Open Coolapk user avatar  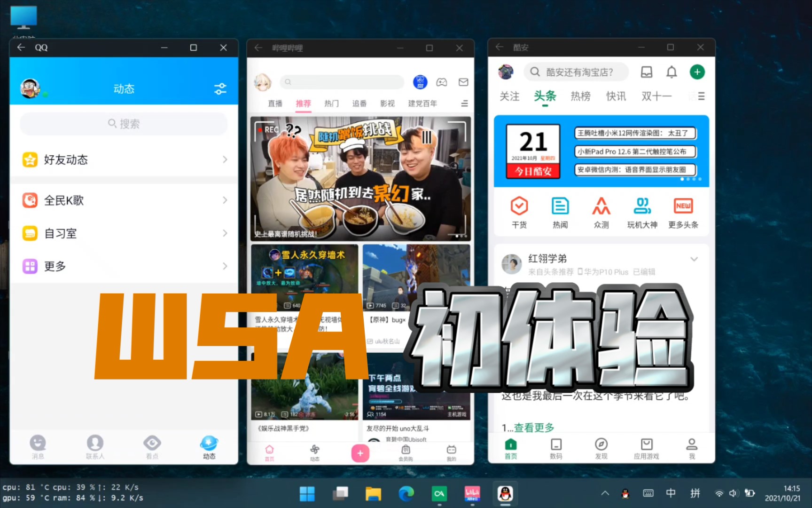point(506,72)
